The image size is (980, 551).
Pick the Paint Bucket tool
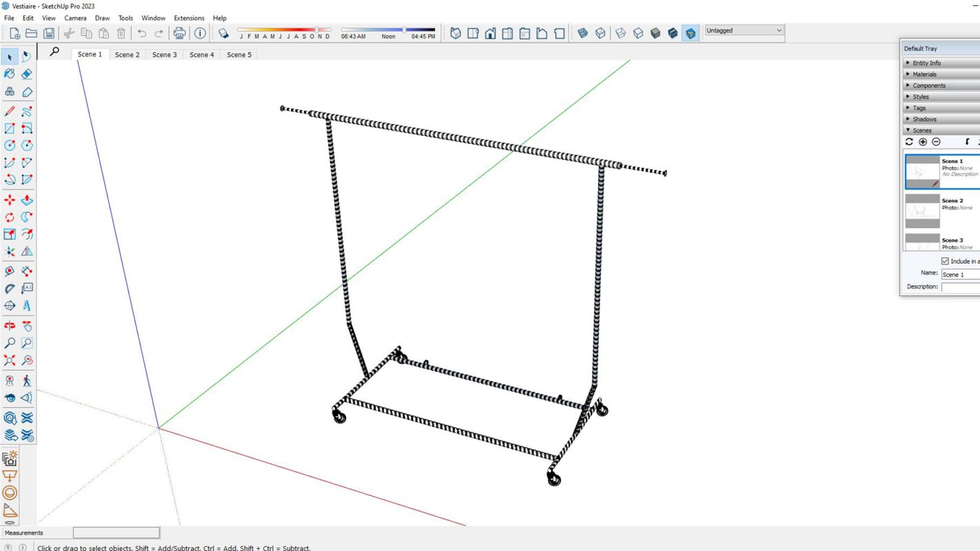pos(10,74)
